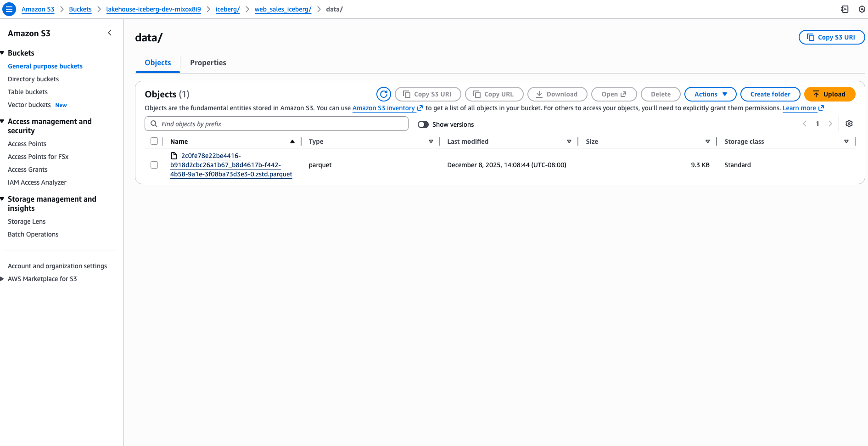Select the parquet file row checkbox
Viewport: 868px width, 446px height.
154,165
